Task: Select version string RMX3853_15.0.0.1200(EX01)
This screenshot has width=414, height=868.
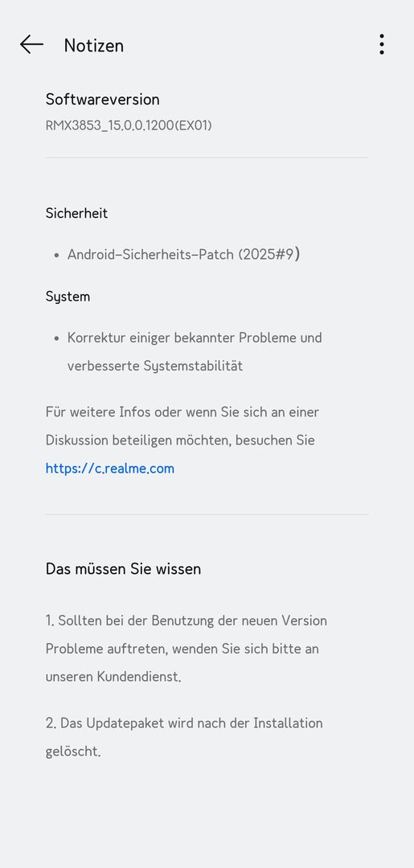Action: (x=129, y=125)
